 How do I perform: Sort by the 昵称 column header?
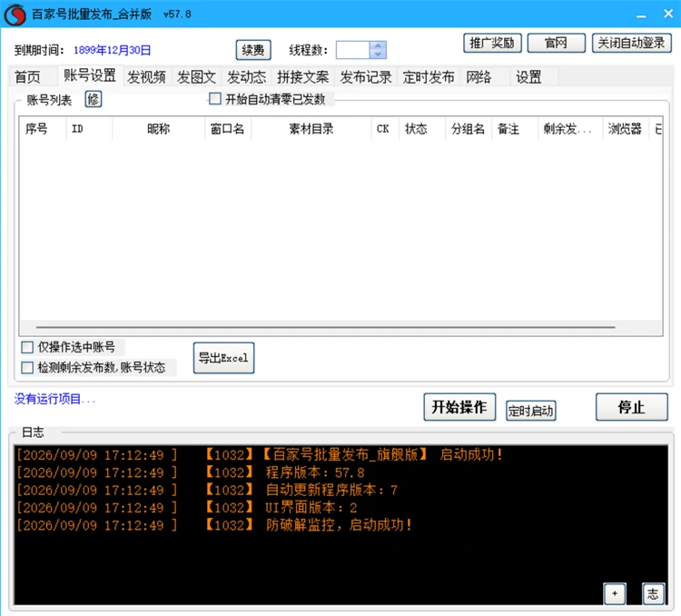tap(159, 129)
